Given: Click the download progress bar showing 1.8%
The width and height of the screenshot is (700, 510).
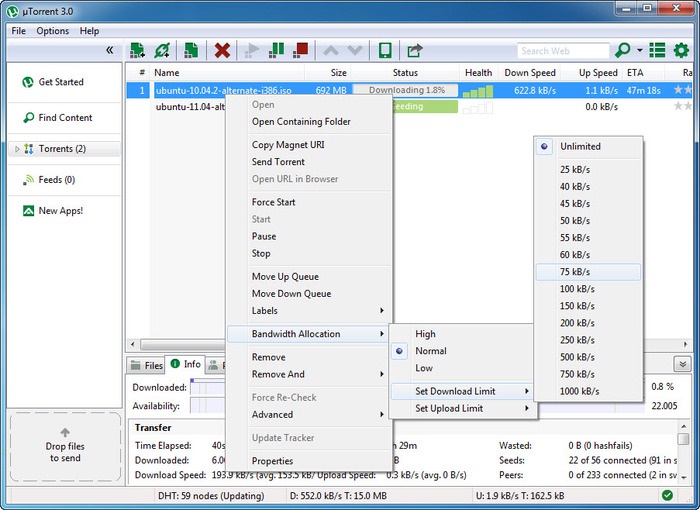Looking at the screenshot, I should pos(405,90).
